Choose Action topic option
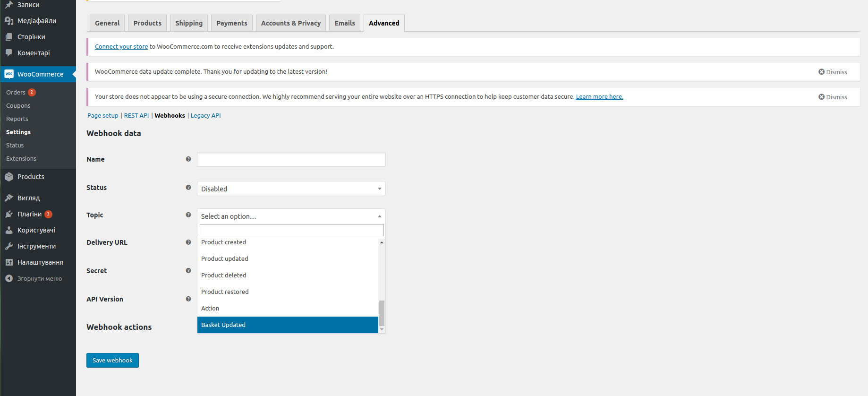868x396 pixels. 288,308
